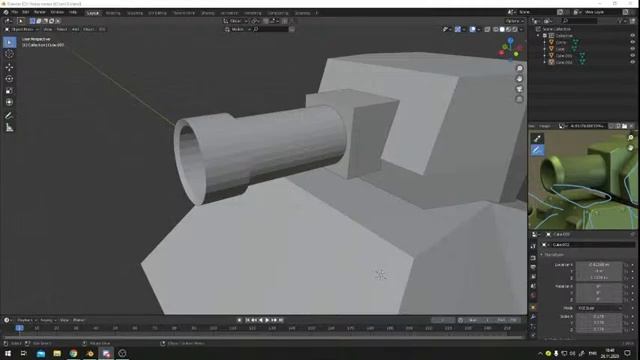Open the Modifiers wrench properties tab
The image size is (640, 360).
[533, 317]
